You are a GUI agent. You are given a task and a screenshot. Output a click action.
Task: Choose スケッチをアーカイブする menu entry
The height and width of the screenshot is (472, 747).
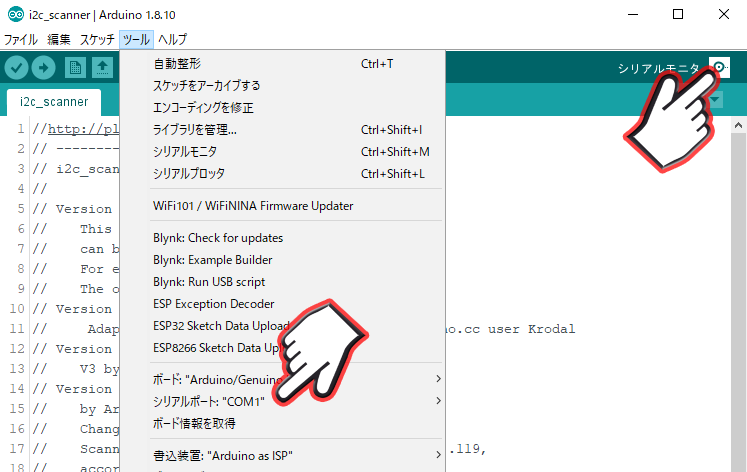click(282, 86)
